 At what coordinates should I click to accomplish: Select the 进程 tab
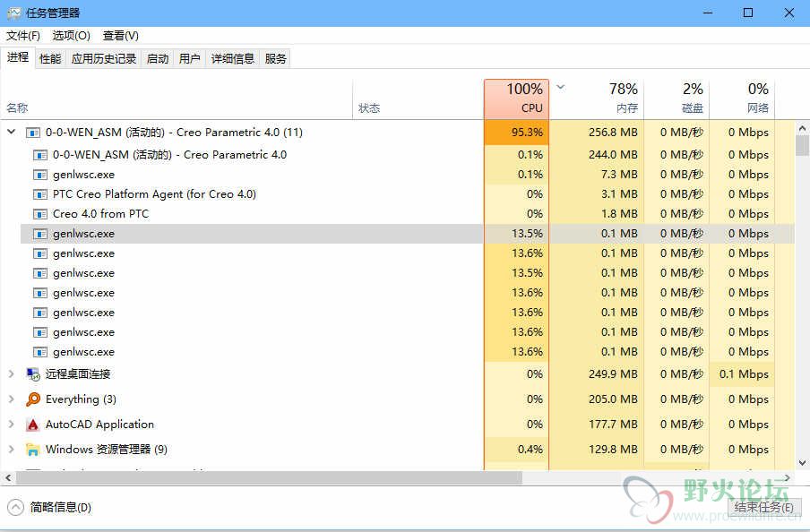click(x=18, y=57)
